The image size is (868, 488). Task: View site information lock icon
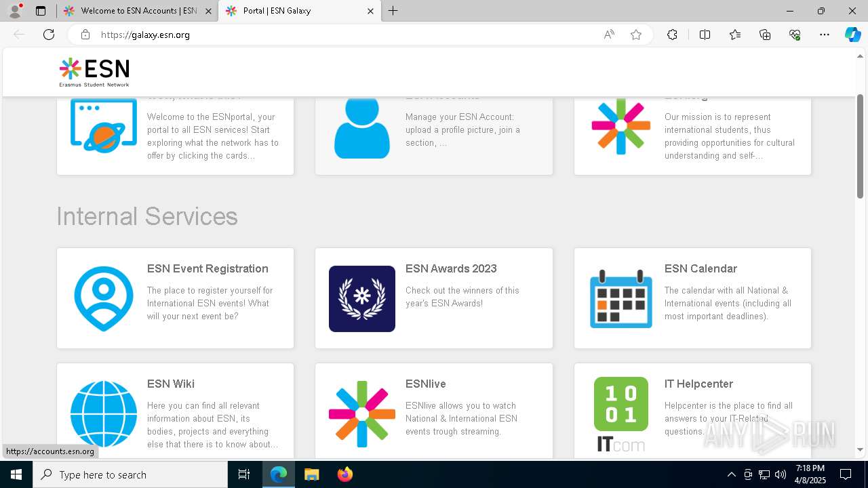(x=85, y=35)
